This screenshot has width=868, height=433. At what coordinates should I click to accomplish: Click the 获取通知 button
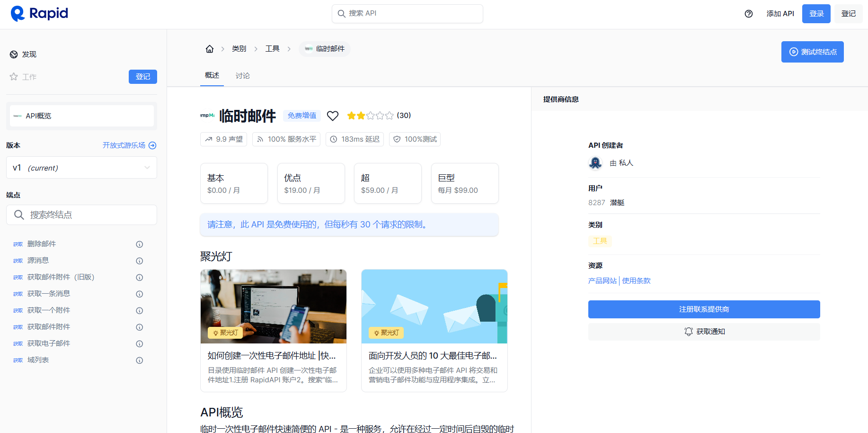point(704,332)
